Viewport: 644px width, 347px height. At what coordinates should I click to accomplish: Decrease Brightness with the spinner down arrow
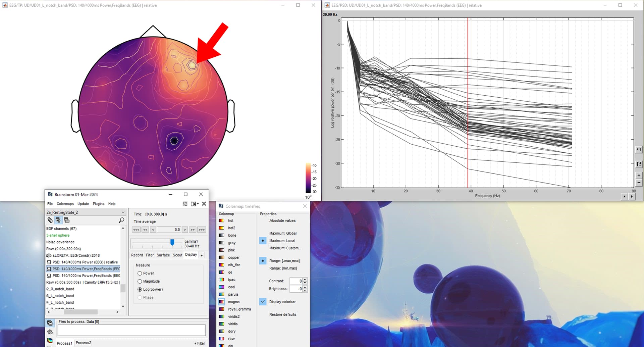pyautogui.click(x=305, y=290)
